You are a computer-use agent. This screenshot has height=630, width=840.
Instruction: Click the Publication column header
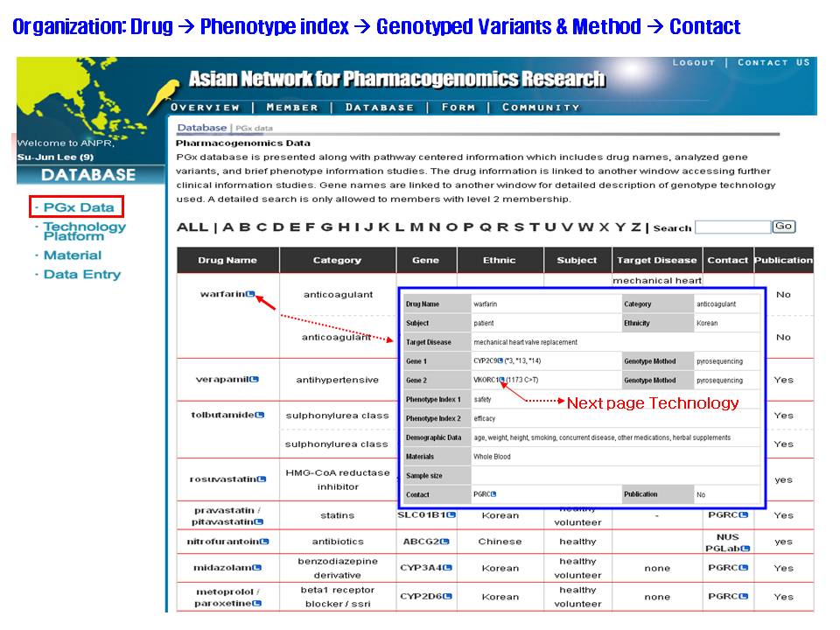[x=784, y=261]
